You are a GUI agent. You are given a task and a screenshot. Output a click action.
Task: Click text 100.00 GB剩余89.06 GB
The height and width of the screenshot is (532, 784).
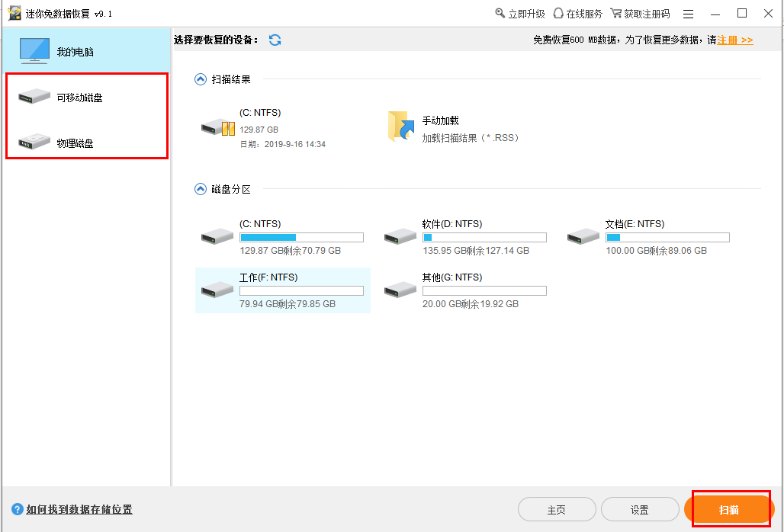coord(656,251)
